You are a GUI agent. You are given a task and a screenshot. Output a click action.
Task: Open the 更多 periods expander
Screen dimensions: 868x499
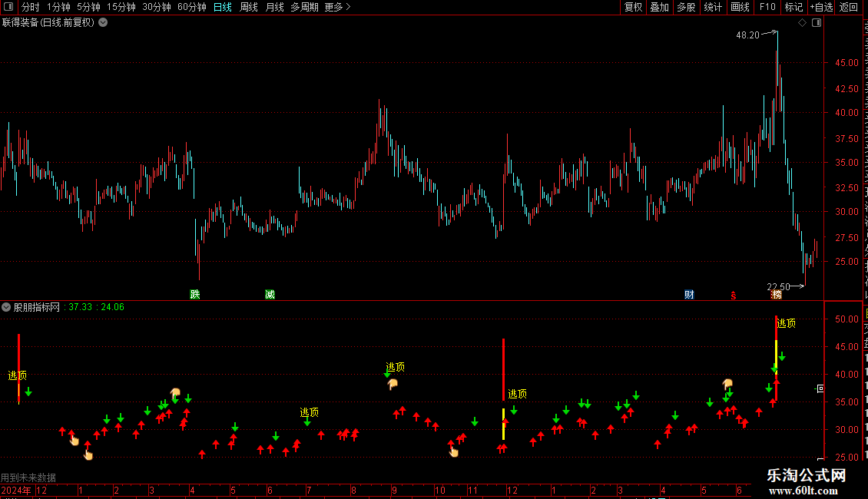tap(337, 7)
